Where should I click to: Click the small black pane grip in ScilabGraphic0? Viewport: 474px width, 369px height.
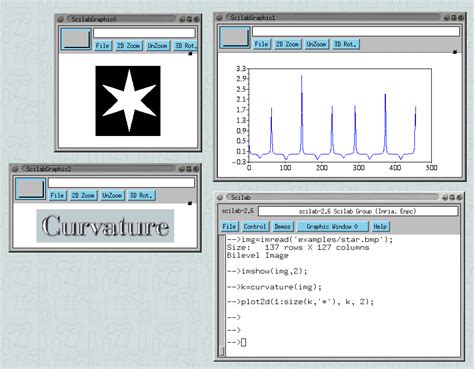(190, 54)
